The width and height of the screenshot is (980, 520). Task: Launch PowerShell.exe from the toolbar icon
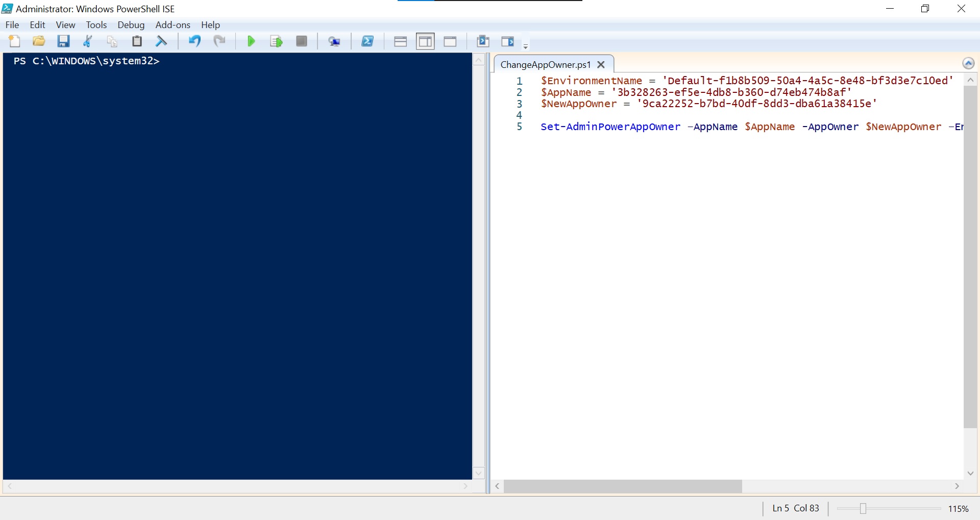[367, 41]
